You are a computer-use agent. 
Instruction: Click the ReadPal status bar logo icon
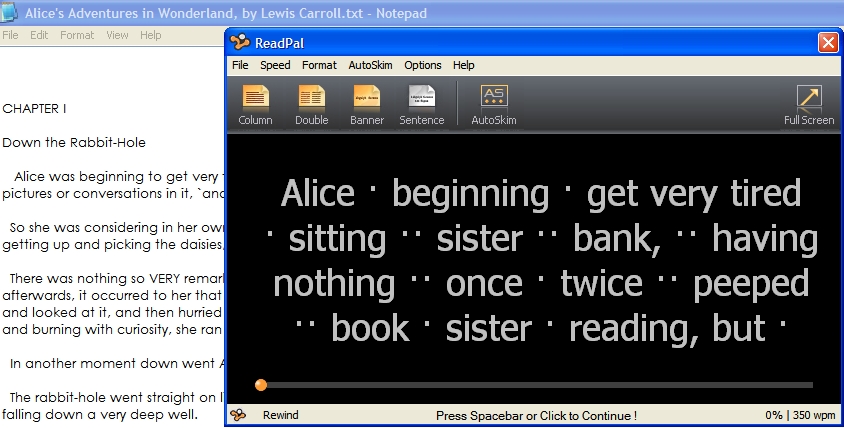coord(238,415)
